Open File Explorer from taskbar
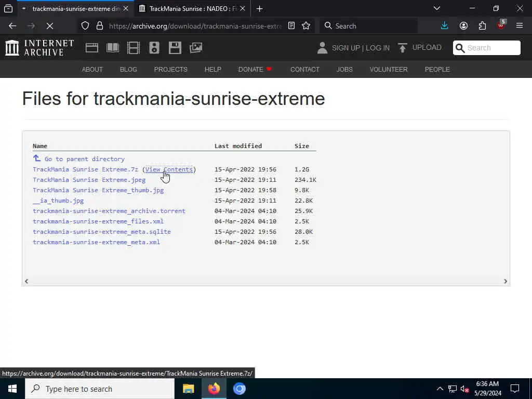The width and height of the screenshot is (532, 399). click(x=188, y=389)
